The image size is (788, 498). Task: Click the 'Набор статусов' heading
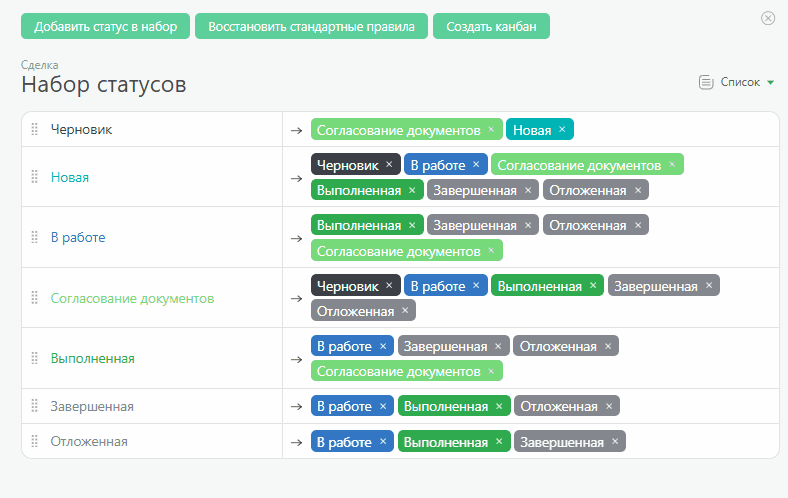104,84
